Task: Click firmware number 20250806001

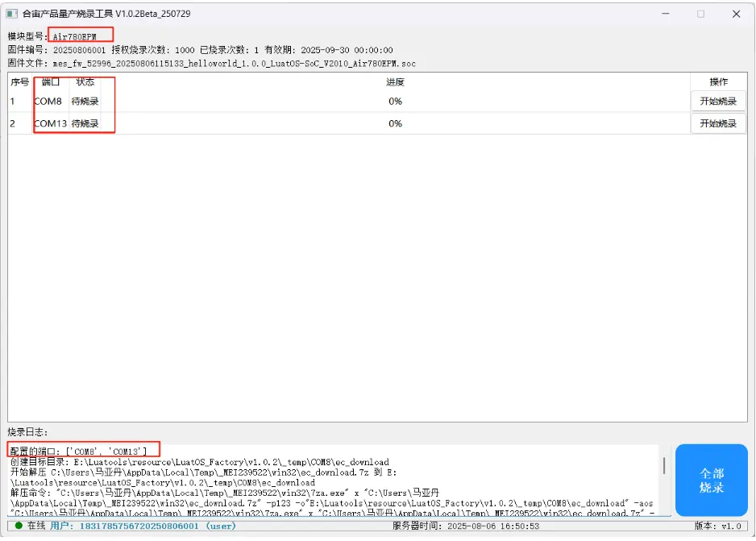Action: 79,50
